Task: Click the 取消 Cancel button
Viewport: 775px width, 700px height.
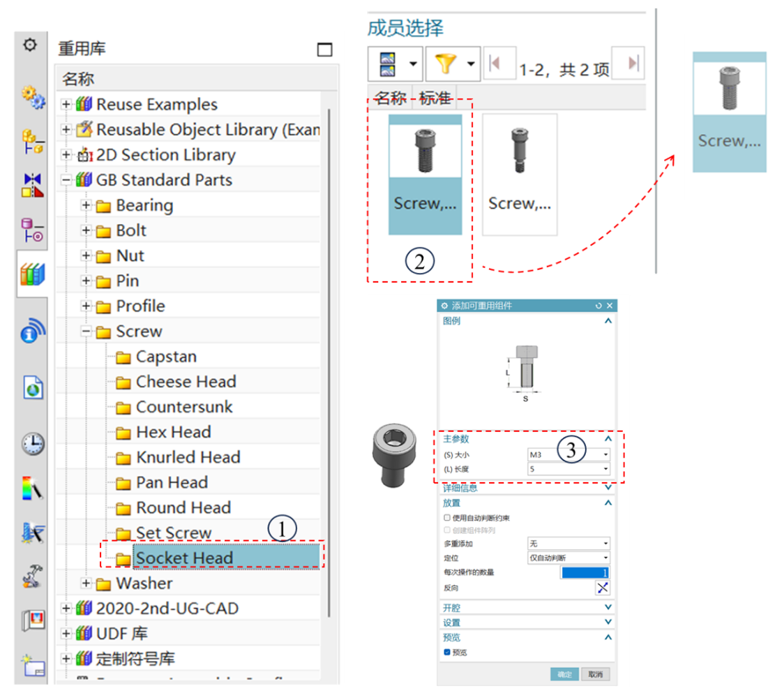Action: 595,674
